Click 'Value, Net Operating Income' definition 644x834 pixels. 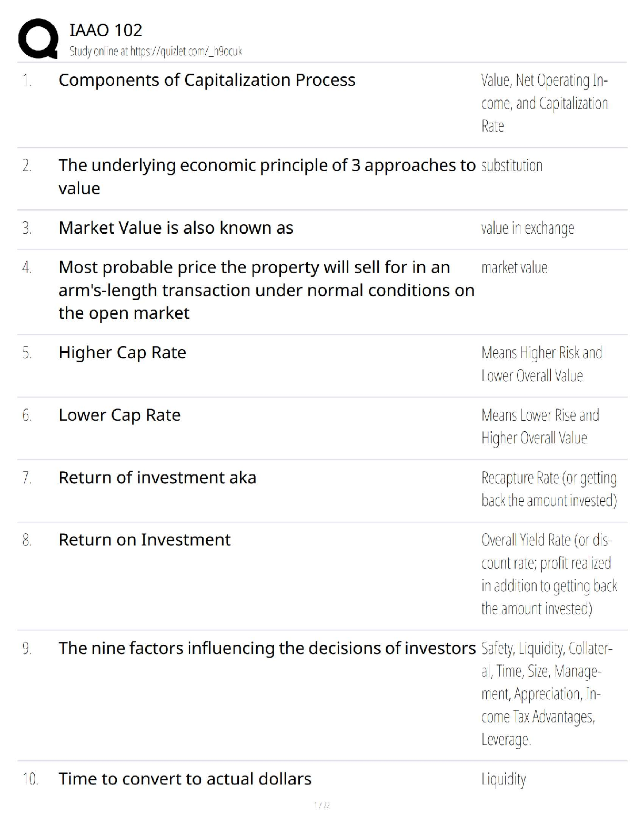[x=545, y=103]
